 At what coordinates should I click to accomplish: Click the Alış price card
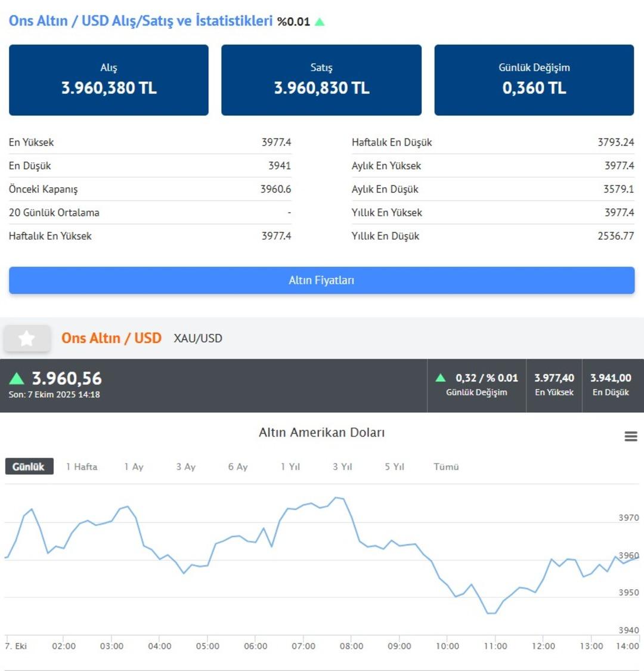coord(109,80)
